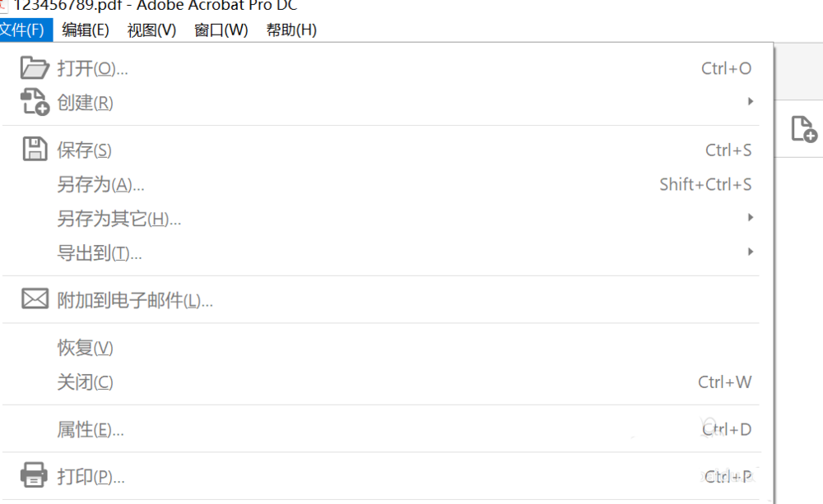Open the 帮助(H) menu
The height and width of the screenshot is (504, 823).
291,30
